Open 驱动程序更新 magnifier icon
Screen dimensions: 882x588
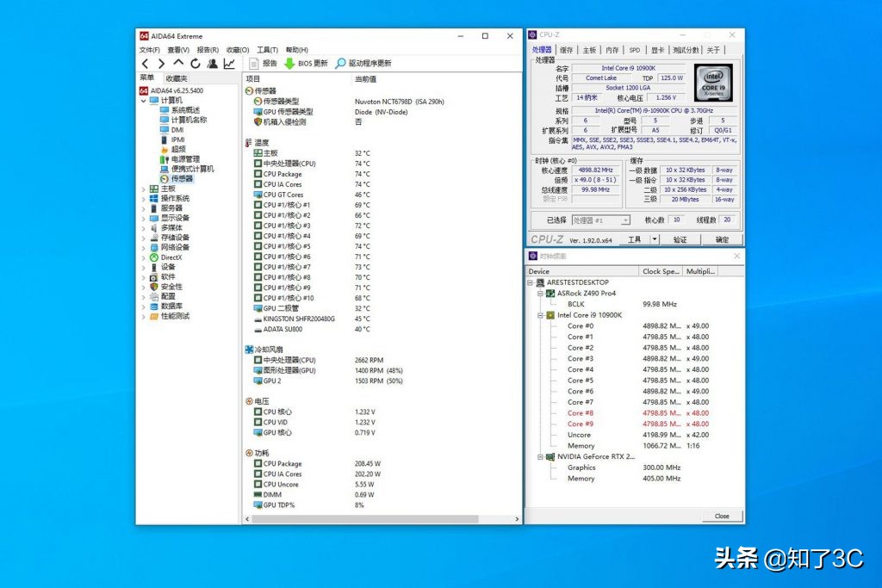click(340, 64)
